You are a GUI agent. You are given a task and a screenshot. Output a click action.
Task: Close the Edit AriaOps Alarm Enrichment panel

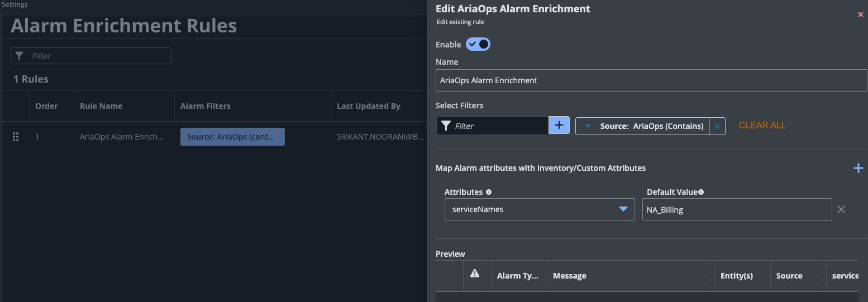(x=860, y=15)
